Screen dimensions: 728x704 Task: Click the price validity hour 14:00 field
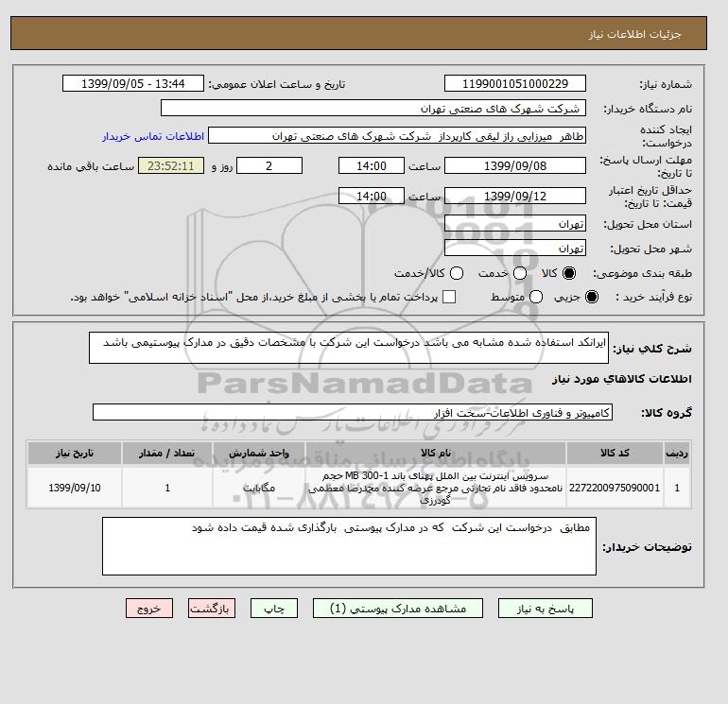click(372, 196)
